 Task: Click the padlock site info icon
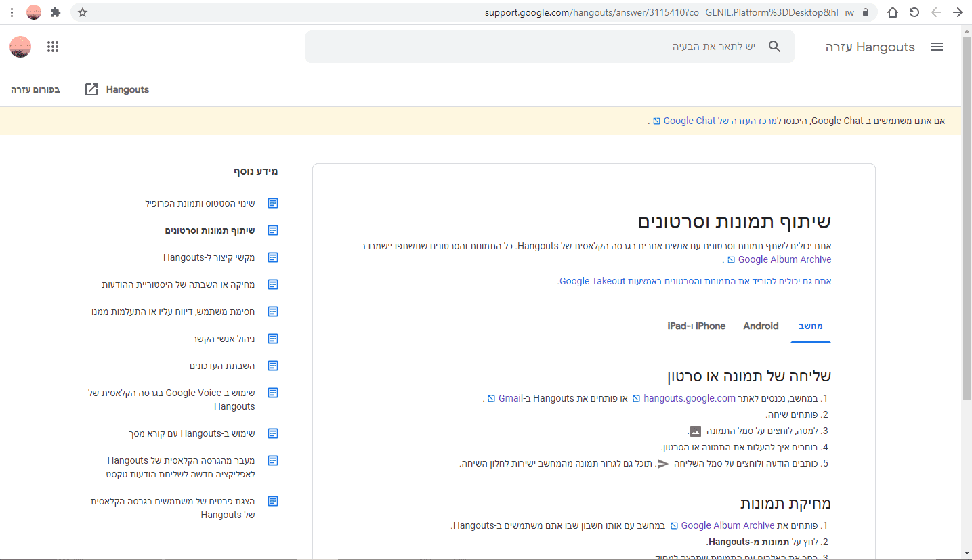tap(865, 12)
